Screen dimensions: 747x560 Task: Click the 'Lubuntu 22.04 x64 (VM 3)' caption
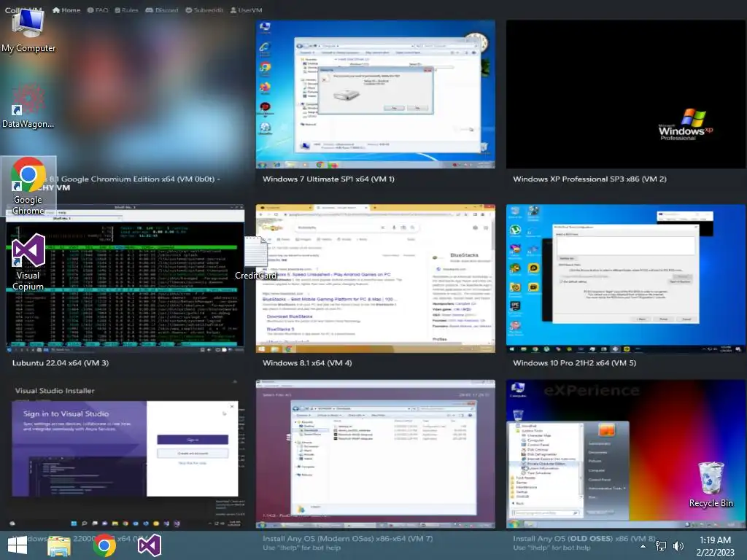point(61,363)
